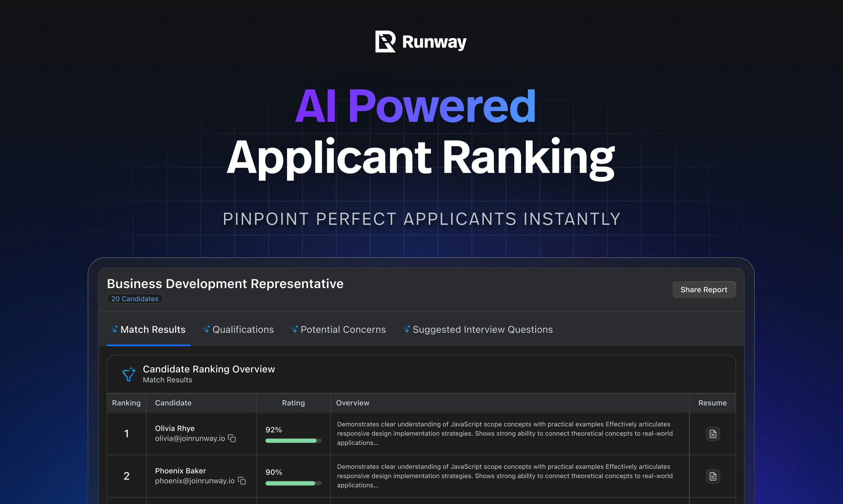Click the candidate ranking funnel icon
Image resolution: width=843 pixels, height=504 pixels.
(x=129, y=374)
